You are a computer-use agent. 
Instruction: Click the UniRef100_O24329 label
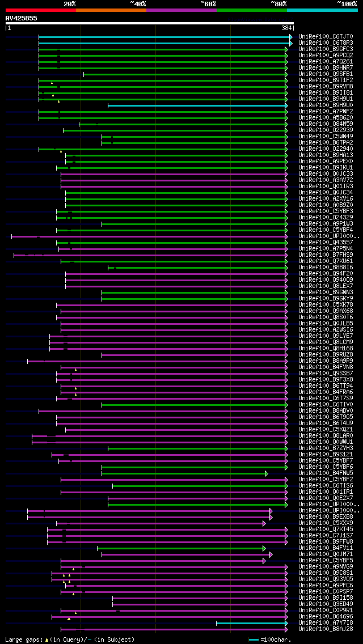(326, 218)
